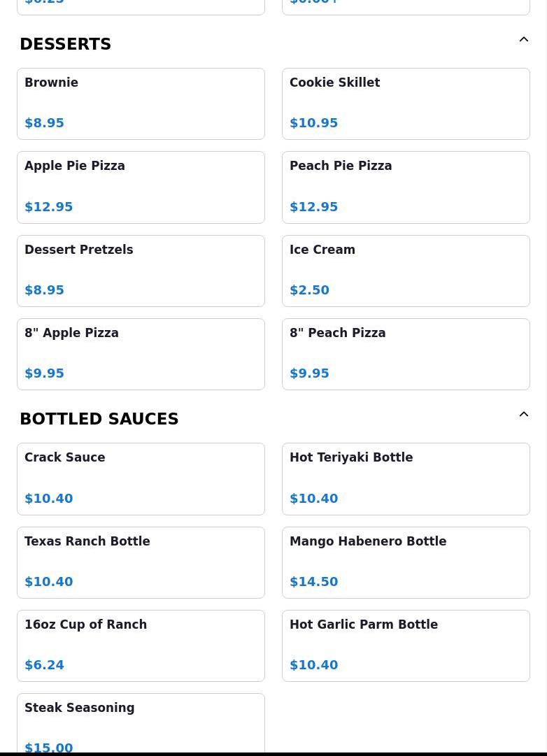Screen dimensions: 547x756
Task: Add the Ice Cream item
Action: 406,271
